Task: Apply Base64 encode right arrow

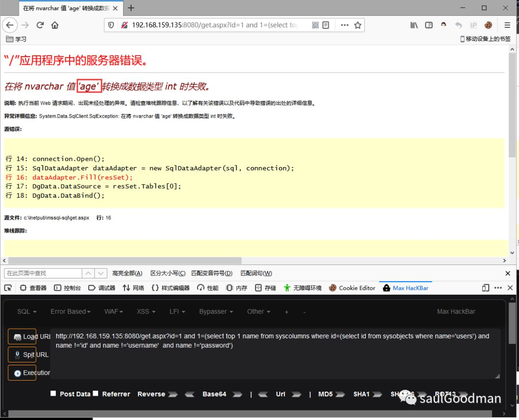Action: click(237, 394)
